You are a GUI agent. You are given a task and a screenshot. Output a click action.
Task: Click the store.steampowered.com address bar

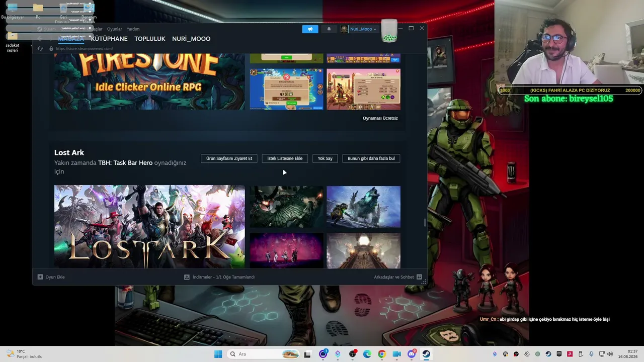click(x=85, y=49)
